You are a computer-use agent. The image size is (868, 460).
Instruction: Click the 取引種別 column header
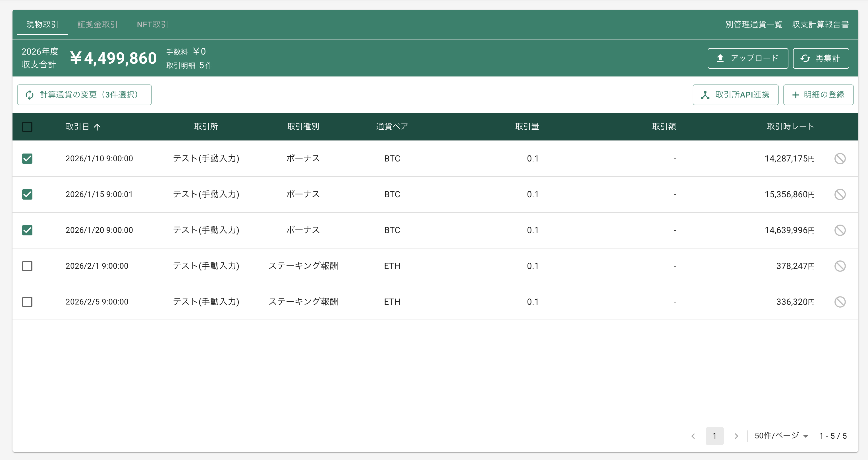click(303, 127)
